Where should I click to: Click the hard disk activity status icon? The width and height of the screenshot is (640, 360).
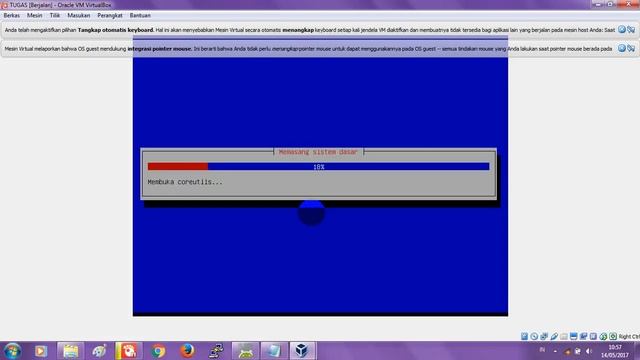(x=524, y=336)
